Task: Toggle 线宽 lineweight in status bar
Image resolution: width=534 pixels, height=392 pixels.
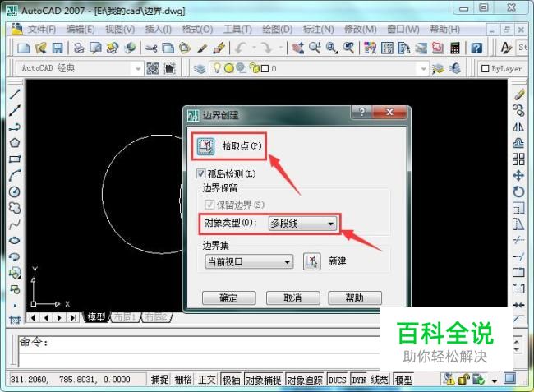Action: (380, 380)
